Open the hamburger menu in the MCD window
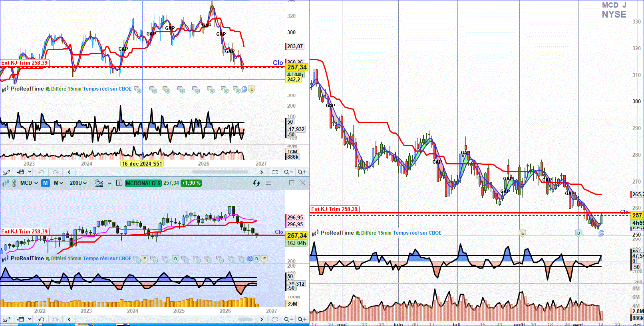 [268, 183]
